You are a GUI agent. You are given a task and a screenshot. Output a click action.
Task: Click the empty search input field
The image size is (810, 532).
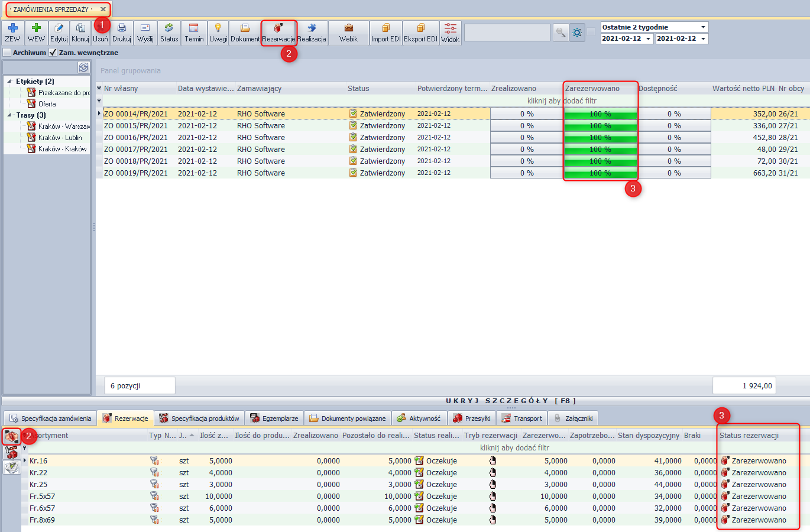[507, 33]
